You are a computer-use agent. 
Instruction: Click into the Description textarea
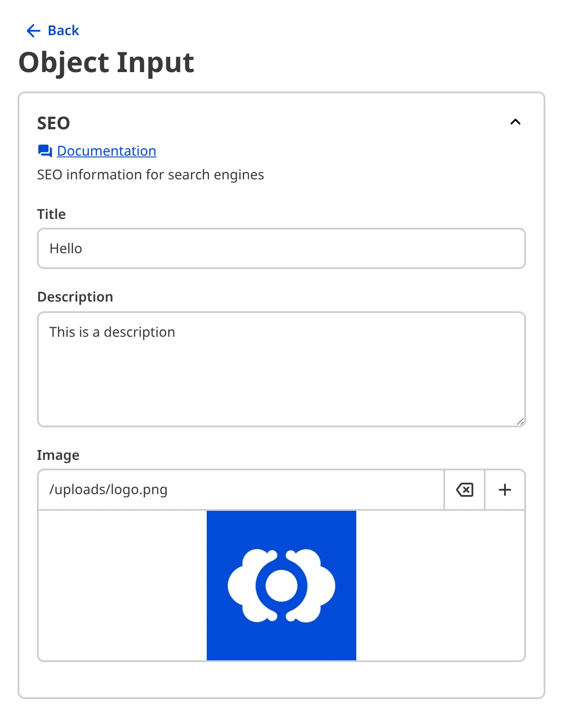pyautogui.click(x=281, y=369)
